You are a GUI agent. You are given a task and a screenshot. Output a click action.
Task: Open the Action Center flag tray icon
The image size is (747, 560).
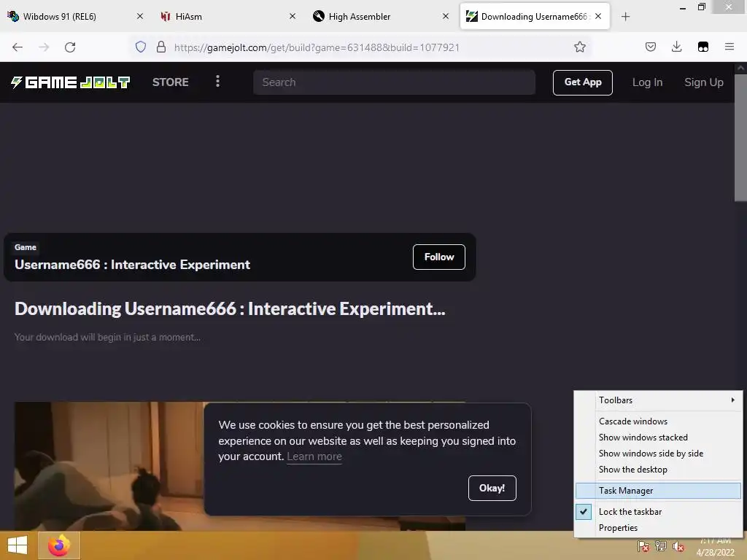(643, 546)
